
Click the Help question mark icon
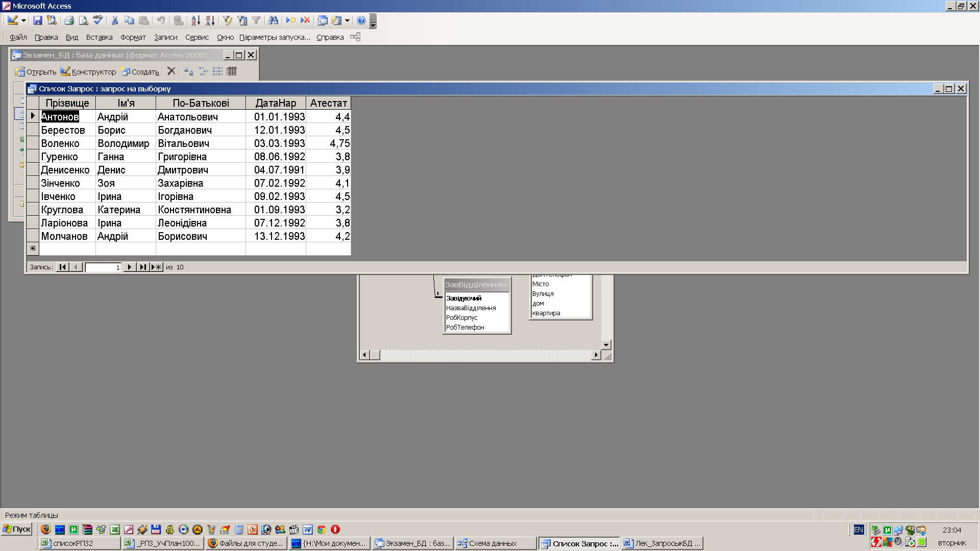361,20
